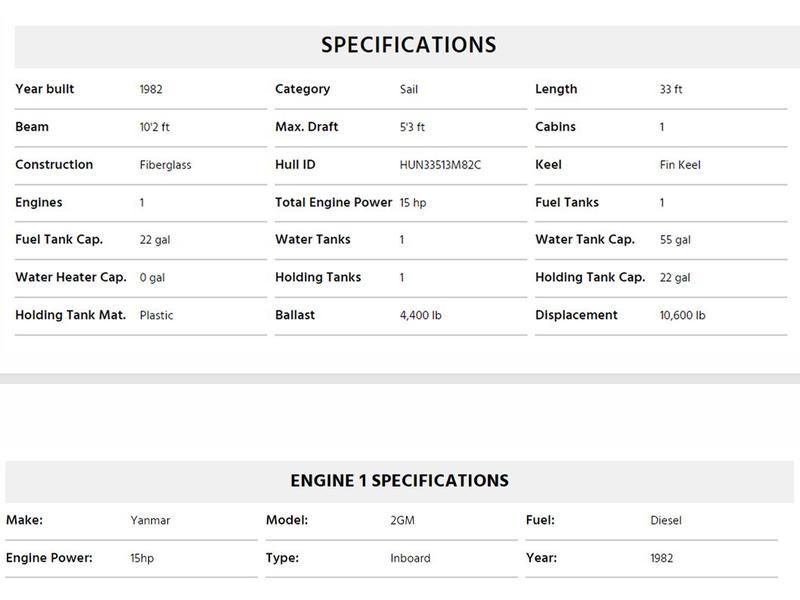The height and width of the screenshot is (600, 800).
Task: Click the Ballast value 4,400 lb
Action: (x=420, y=315)
